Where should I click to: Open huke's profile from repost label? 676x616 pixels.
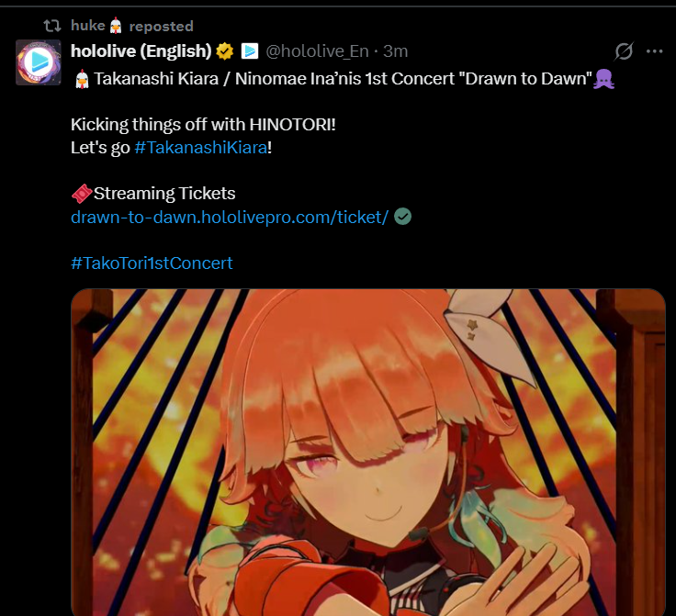(88, 26)
